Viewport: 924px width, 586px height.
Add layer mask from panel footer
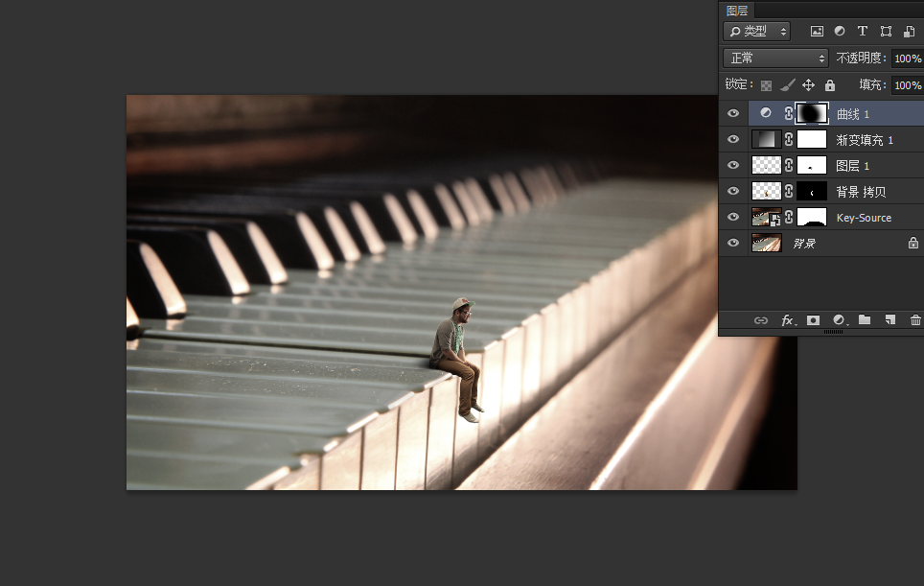(x=813, y=320)
